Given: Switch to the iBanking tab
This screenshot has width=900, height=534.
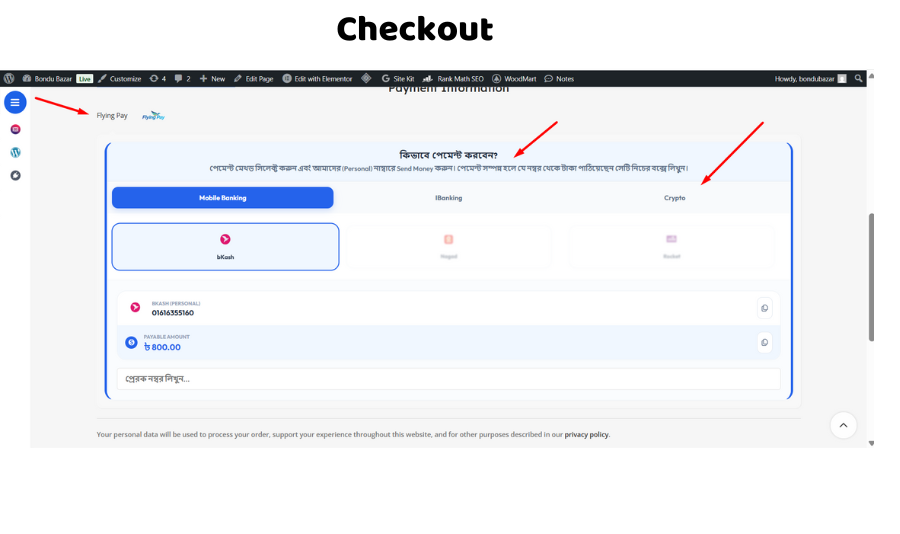Looking at the screenshot, I should click(448, 198).
